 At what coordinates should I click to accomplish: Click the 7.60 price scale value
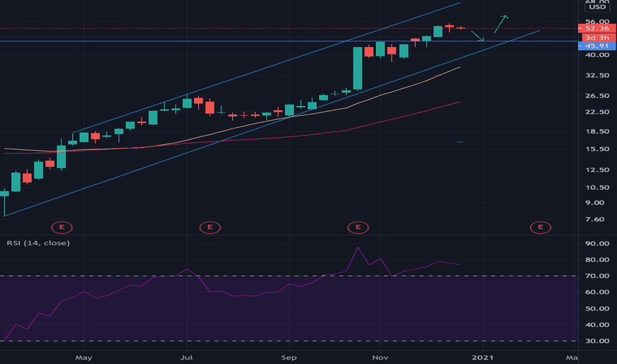click(x=594, y=219)
